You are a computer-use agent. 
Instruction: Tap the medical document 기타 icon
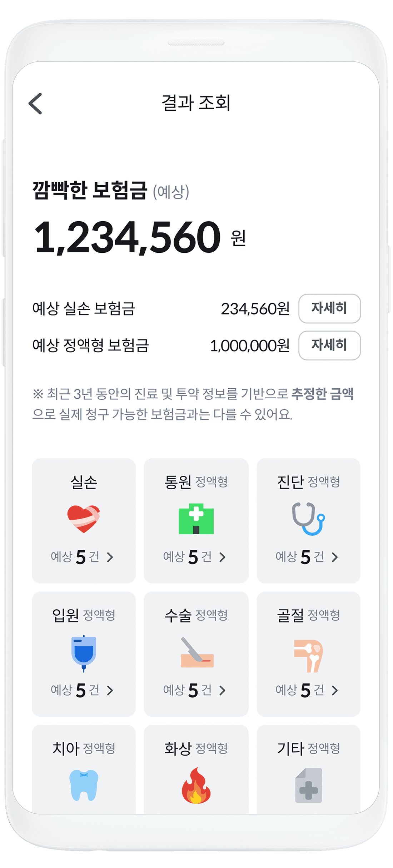click(309, 786)
